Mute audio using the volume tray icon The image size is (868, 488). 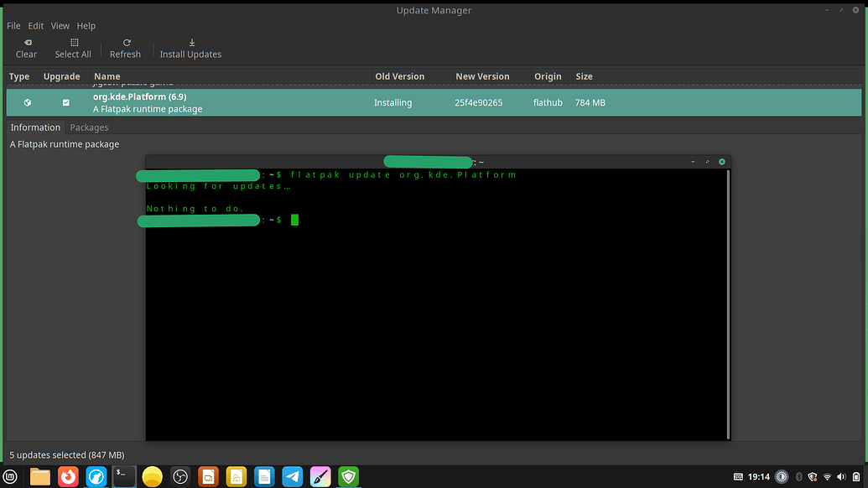coord(841,475)
